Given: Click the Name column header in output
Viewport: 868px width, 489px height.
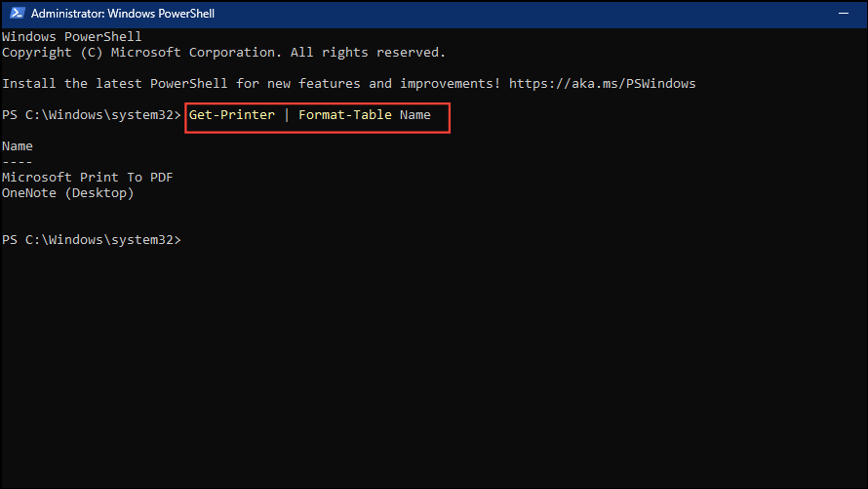Looking at the screenshot, I should coord(18,146).
